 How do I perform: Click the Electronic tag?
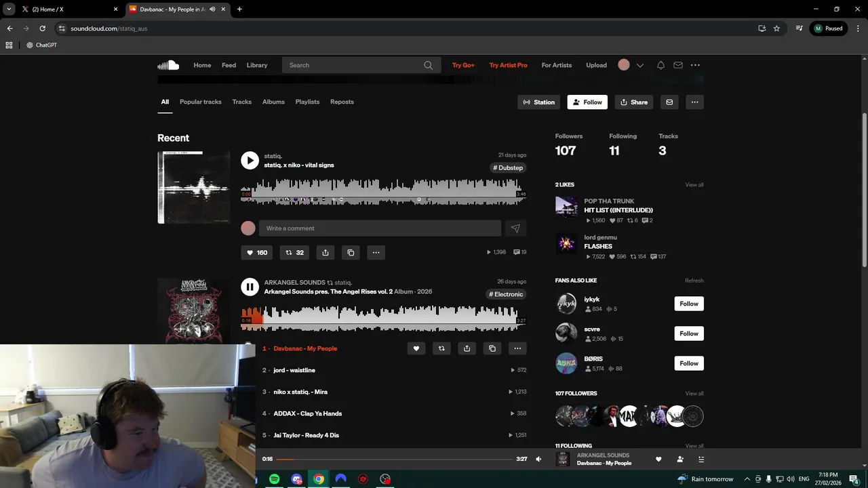(506, 294)
